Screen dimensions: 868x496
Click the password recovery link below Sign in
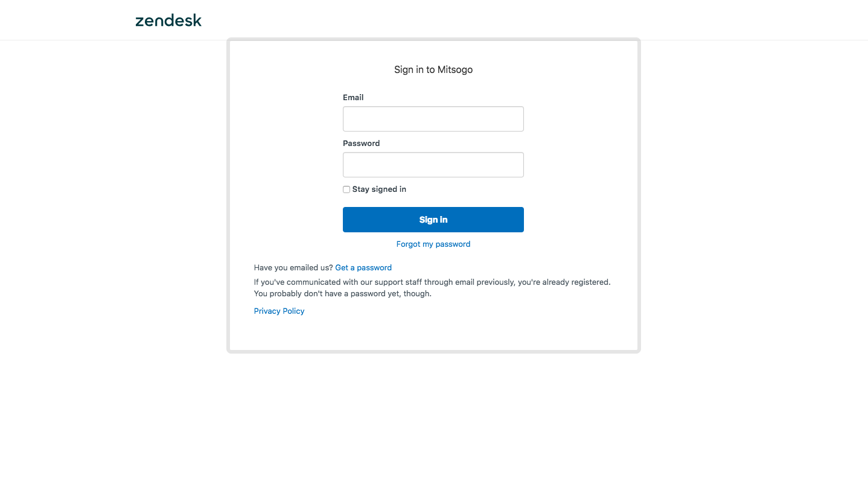433,244
